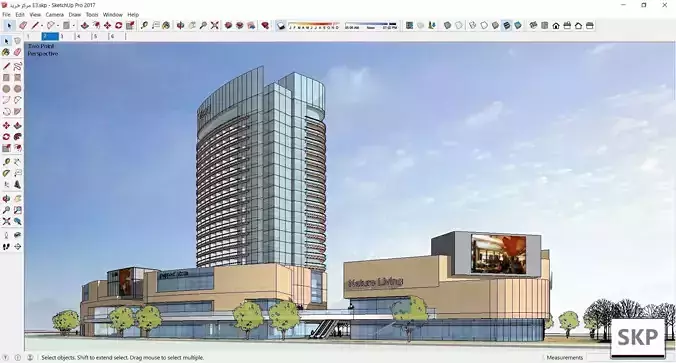Image resolution: width=676 pixels, height=363 pixels.
Task: Switch to Left view
Action: (x=589, y=26)
